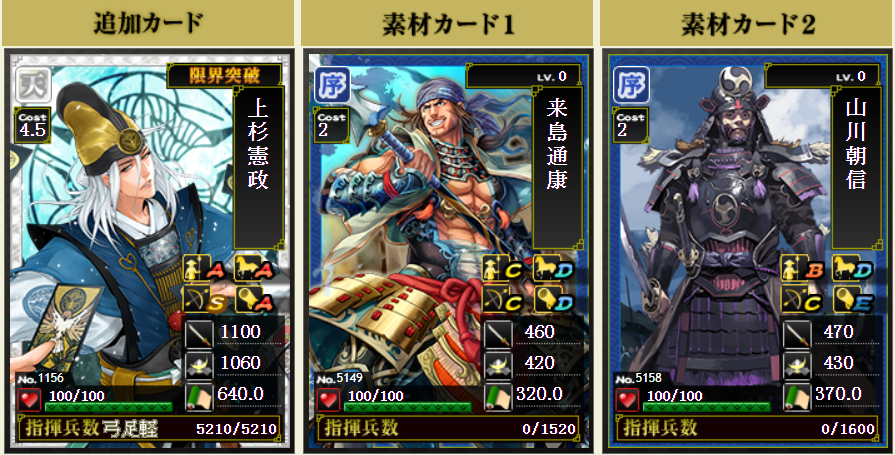The height and width of the screenshot is (455, 895).
Task: Select the 素材カード1 header
Action: [x=448, y=23]
